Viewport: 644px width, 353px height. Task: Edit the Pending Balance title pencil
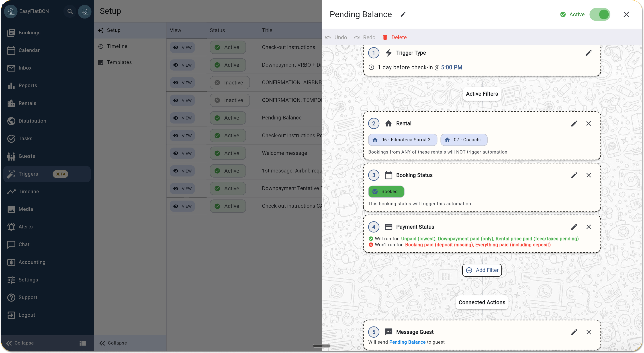(x=403, y=14)
